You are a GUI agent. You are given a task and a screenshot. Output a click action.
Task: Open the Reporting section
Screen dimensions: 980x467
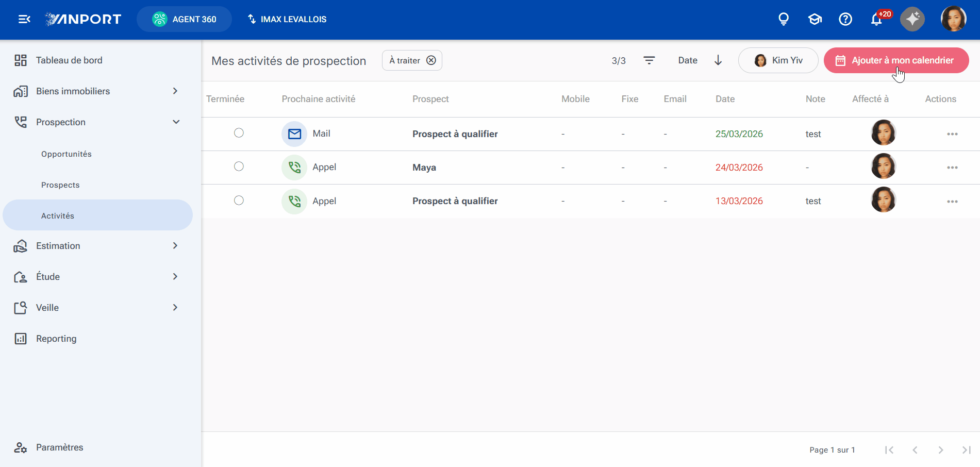pos(56,339)
